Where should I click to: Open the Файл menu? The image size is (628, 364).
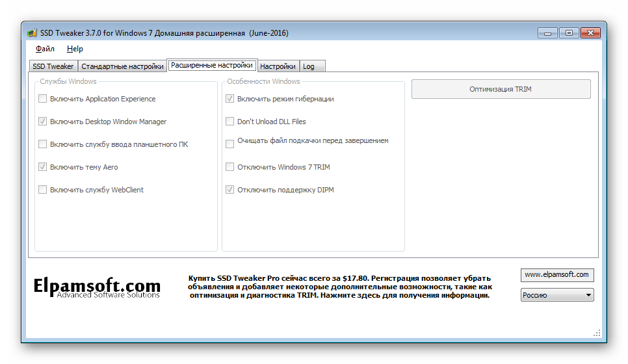click(45, 49)
